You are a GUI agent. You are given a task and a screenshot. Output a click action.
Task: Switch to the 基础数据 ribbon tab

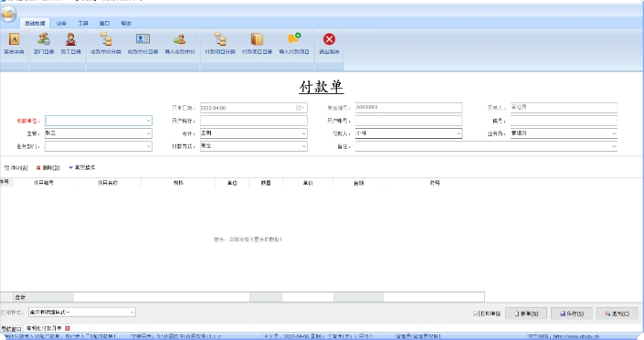35,24
